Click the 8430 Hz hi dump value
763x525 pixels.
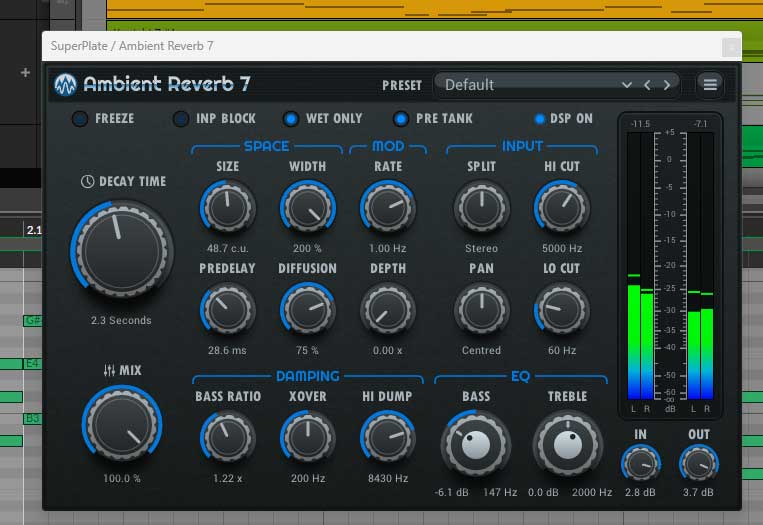(x=388, y=478)
